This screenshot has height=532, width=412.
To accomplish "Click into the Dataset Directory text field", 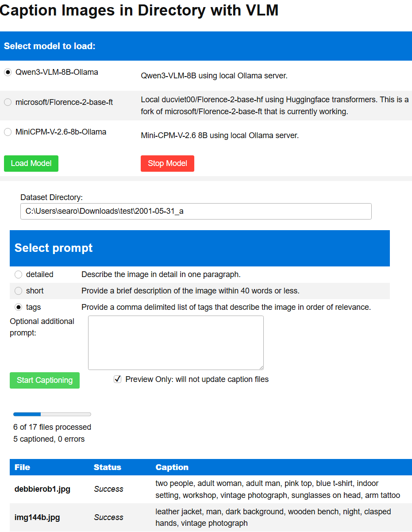I will click(196, 211).
